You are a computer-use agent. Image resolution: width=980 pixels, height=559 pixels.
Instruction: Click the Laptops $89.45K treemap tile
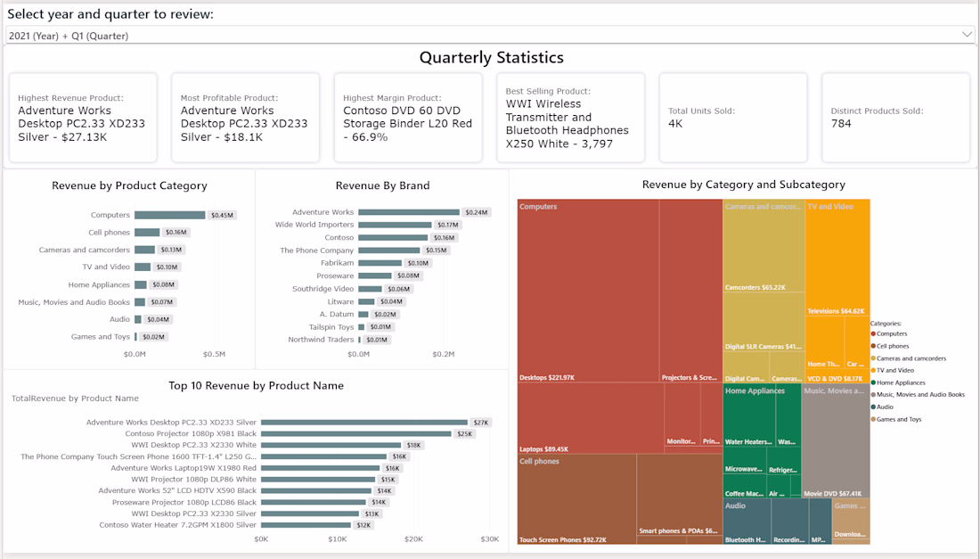point(591,418)
